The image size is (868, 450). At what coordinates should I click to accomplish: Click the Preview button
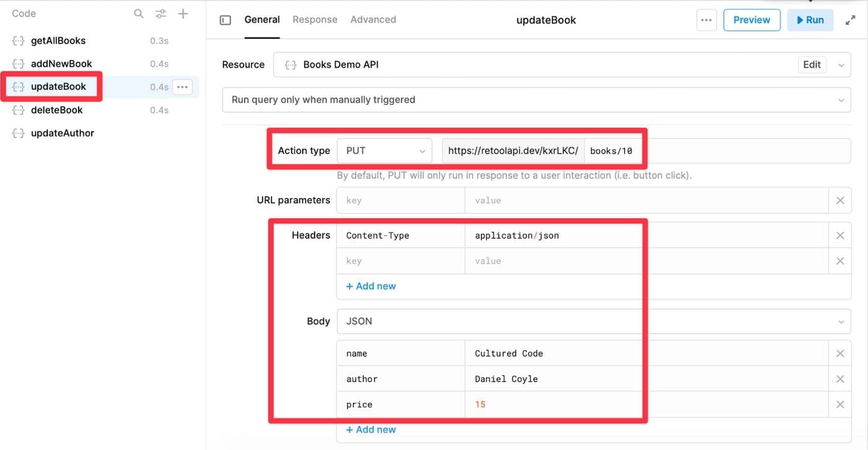[751, 20]
